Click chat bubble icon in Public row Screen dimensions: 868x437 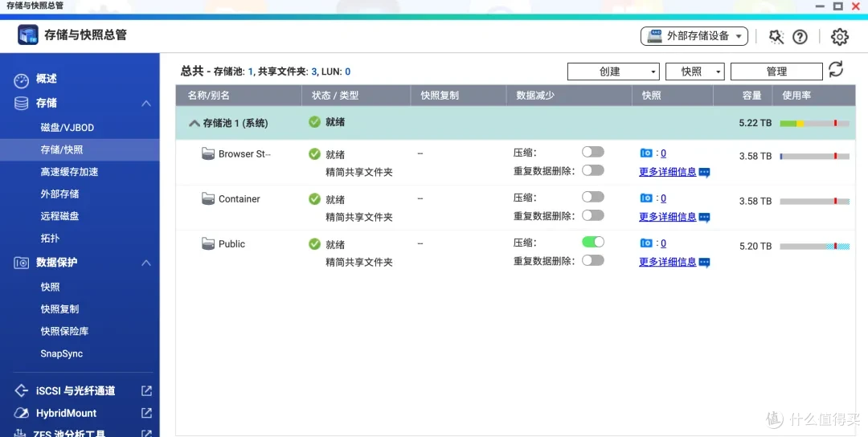click(704, 262)
